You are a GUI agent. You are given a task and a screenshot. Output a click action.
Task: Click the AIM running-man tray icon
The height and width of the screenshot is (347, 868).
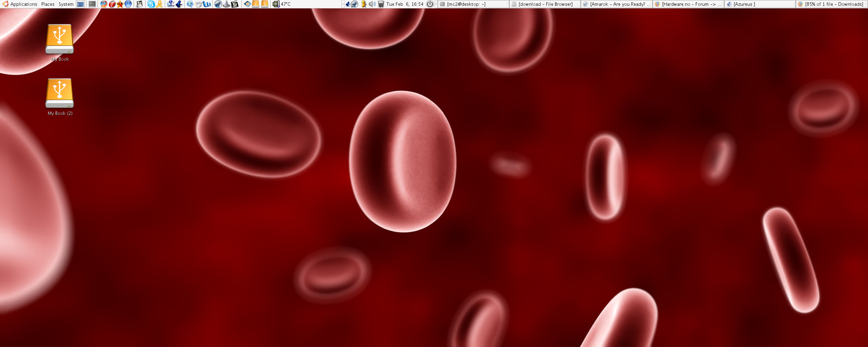[364, 4]
